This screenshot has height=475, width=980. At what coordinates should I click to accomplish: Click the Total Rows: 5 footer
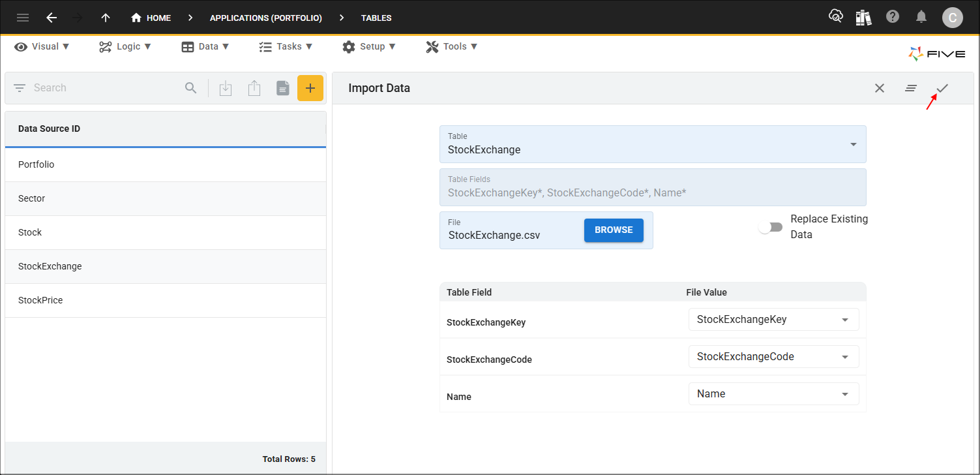[x=289, y=459]
